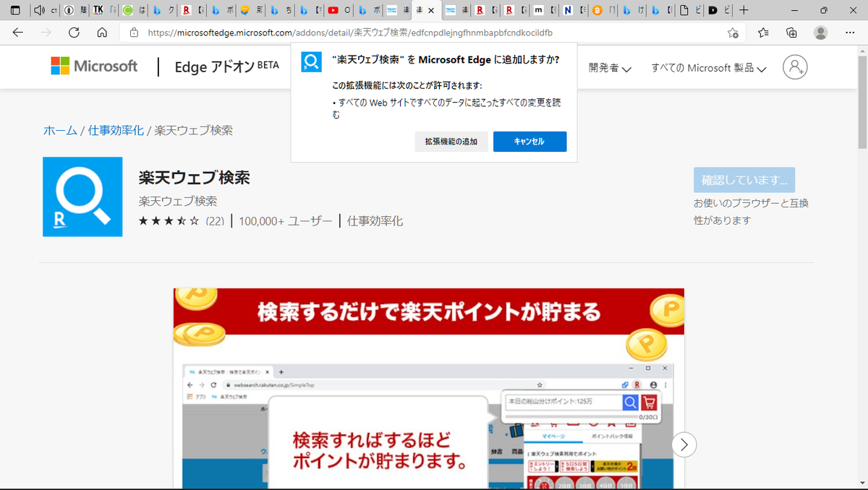Sign in with the person icon
Viewport: 868px width, 490px height.
tap(794, 67)
